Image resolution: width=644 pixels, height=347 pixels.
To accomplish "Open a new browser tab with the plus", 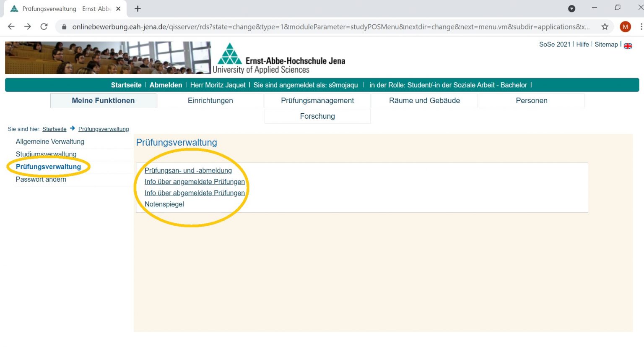I will coord(138,8).
